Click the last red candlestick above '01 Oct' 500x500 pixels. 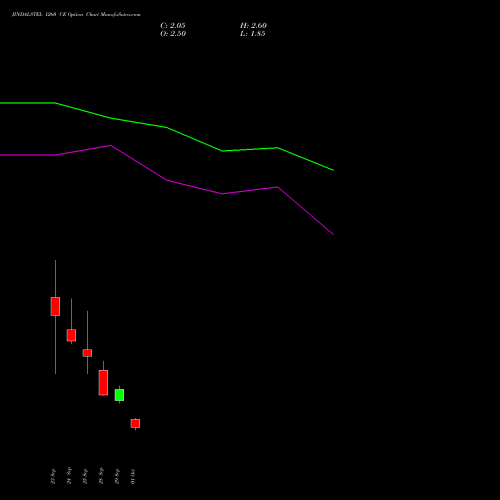pyautogui.click(x=135, y=423)
